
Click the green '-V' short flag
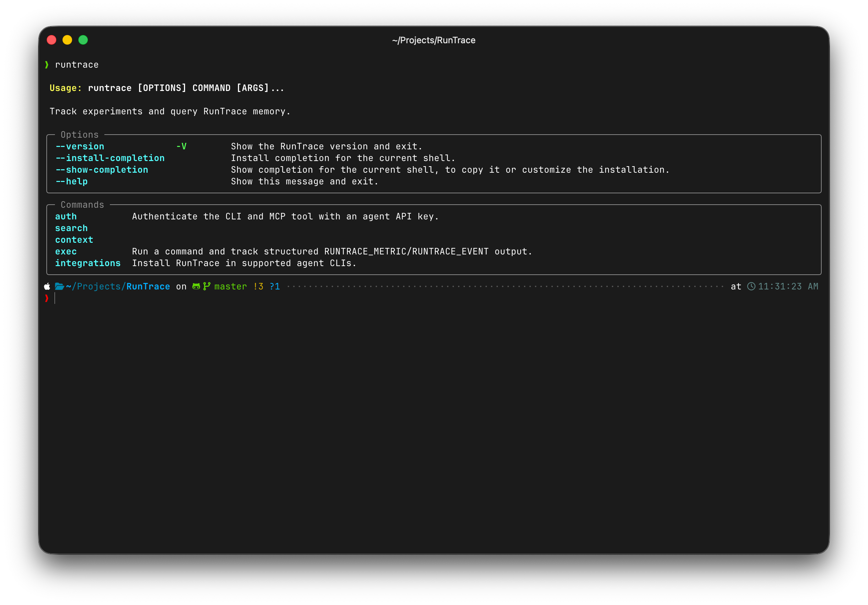point(182,146)
